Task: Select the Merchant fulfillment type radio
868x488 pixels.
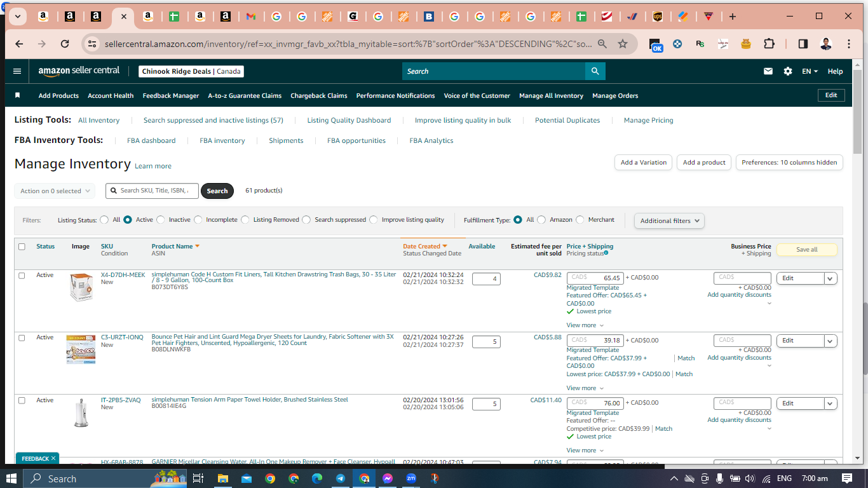Action: point(580,220)
